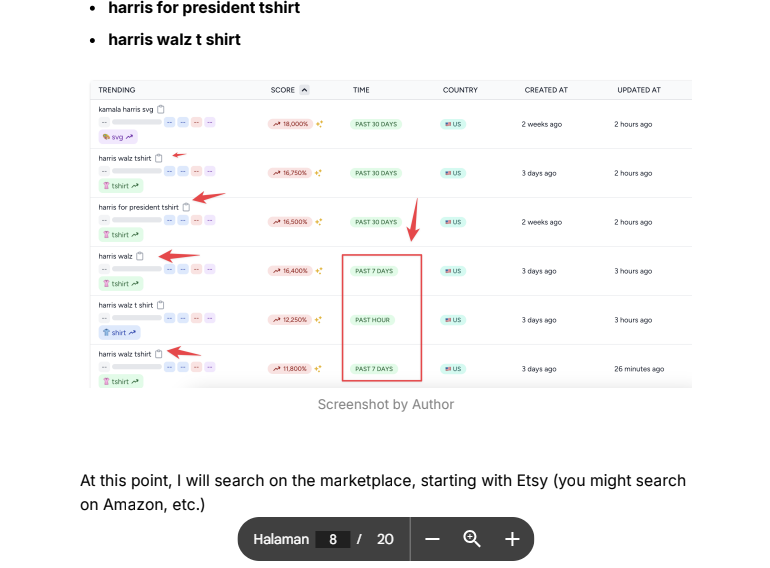Viewport: 770px width, 568px height.
Task: Click clipboard icon next to "harris walz t shirt"
Action: click(x=161, y=305)
